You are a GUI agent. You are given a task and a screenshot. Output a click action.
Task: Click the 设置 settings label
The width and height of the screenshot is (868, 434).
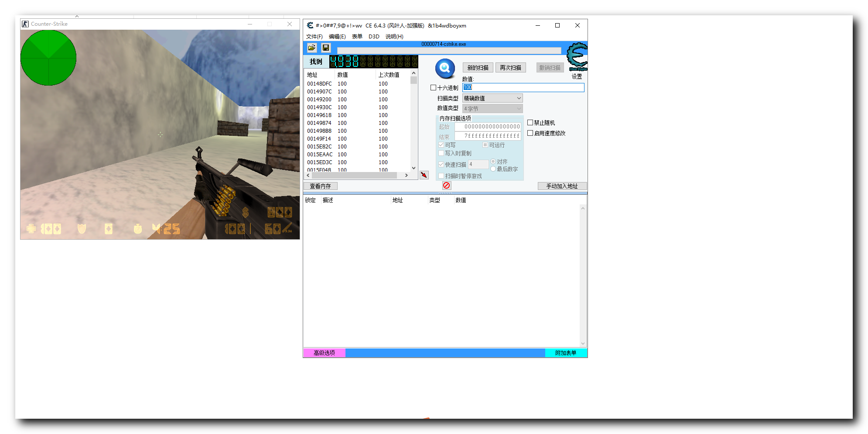point(577,76)
